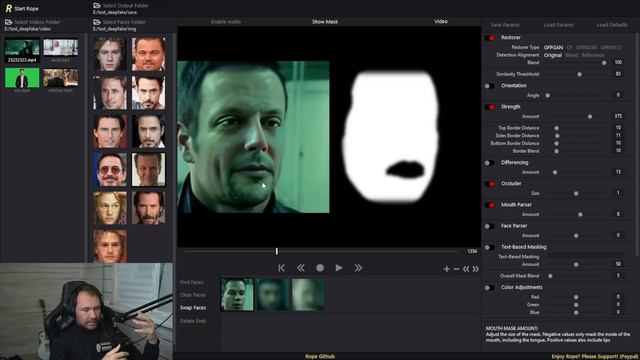
Task: Toggle the Restorer switch
Action: 490,38
